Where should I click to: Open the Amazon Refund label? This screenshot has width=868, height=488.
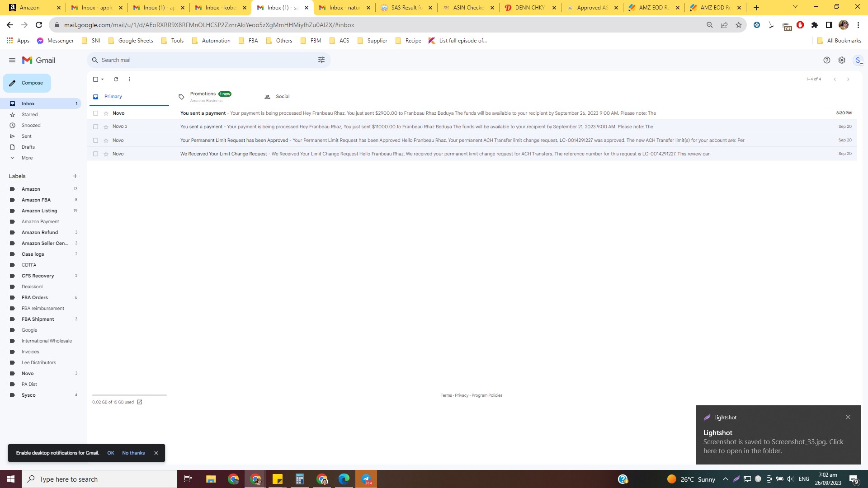click(x=41, y=232)
